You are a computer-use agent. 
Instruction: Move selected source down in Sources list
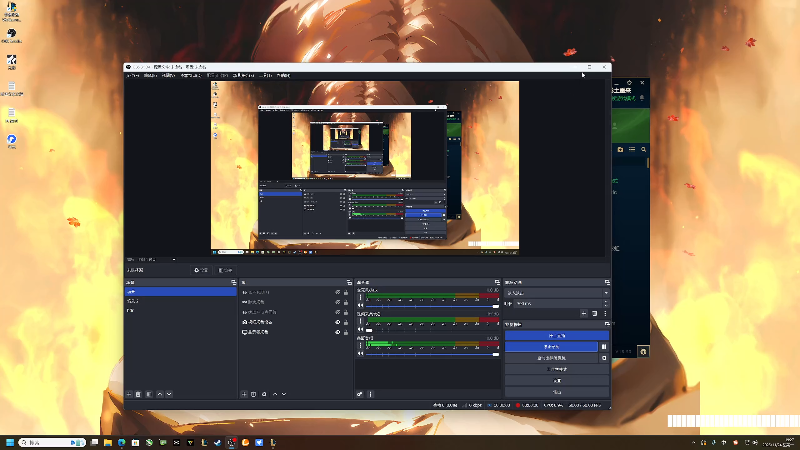pyautogui.click(x=284, y=394)
